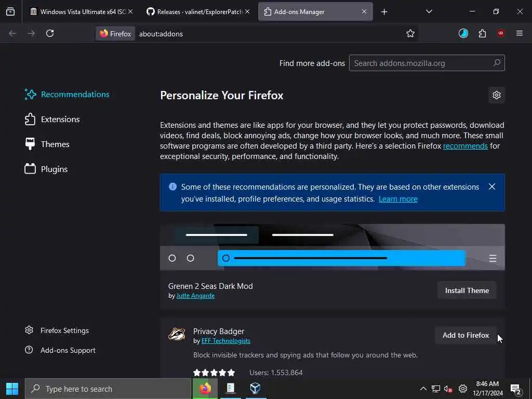Viewport: 532px width, 399px height.
Task: Close the Add-ons Manager tab
Action: coord(364,11)
